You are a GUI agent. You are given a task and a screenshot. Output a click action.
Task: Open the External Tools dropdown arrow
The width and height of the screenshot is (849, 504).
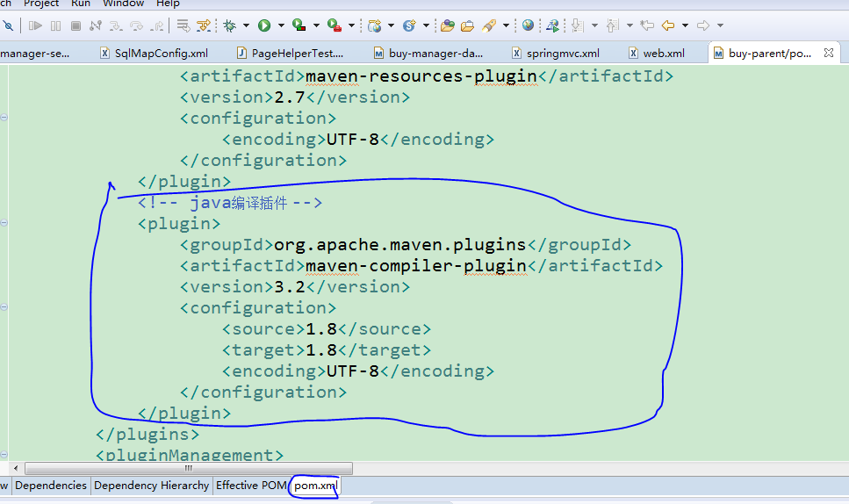pyautogui.click(x=351, y=25)
